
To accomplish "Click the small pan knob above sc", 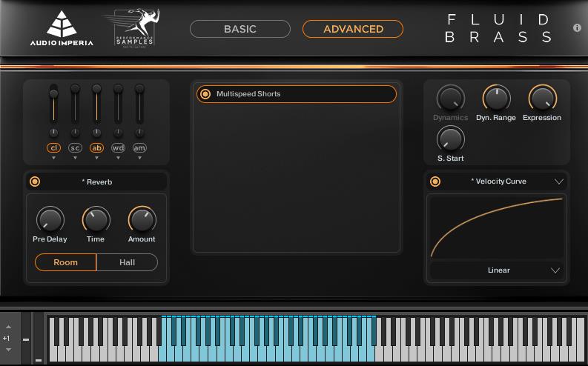I will [x=75, y=133].
